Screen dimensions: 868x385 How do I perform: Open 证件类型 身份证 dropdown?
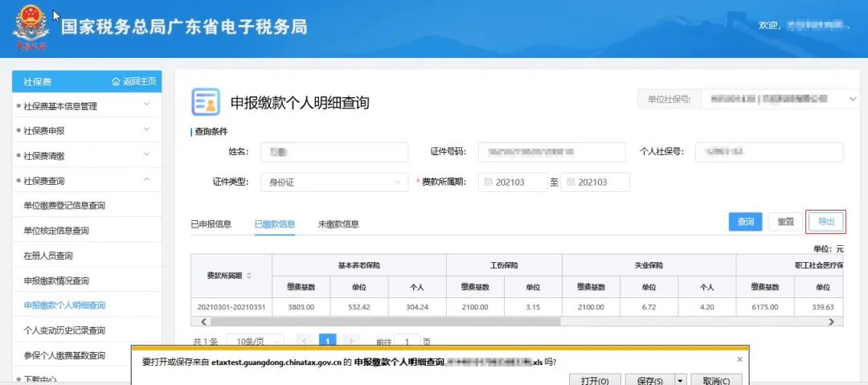(x=334, y=182)
